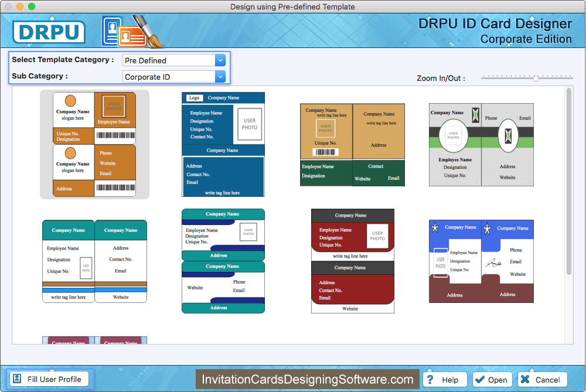586x392 pixels.
Task: Click the Fill User Profile person icon
Action: 17,379
